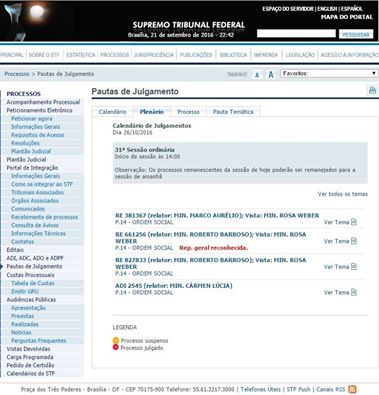Open Órgãos Associados sidebar link

click(x=35, y=201)
